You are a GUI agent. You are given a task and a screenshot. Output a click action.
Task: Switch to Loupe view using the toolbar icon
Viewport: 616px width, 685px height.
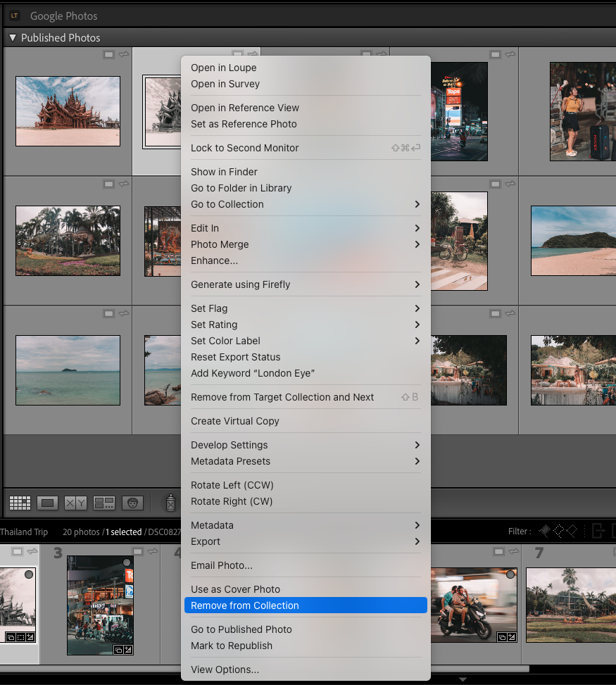47,503
